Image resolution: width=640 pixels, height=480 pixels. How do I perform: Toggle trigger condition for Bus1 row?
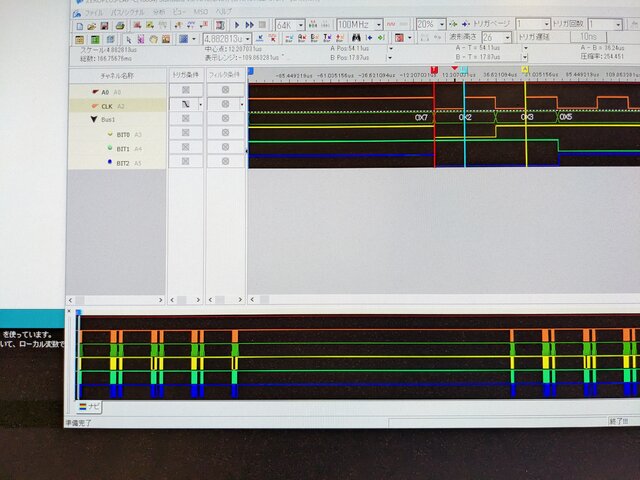pos(186,118)
